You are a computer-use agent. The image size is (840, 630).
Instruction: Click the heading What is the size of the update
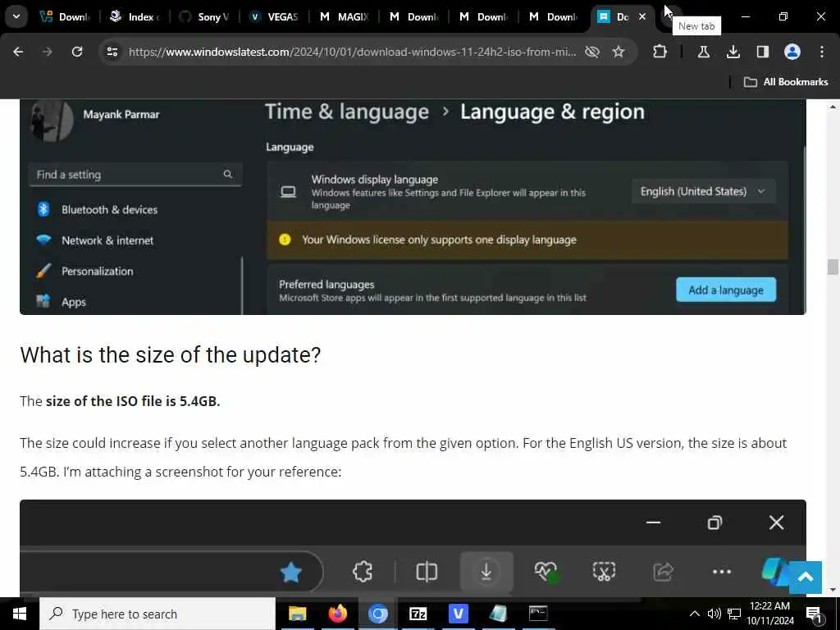[171, 354]
